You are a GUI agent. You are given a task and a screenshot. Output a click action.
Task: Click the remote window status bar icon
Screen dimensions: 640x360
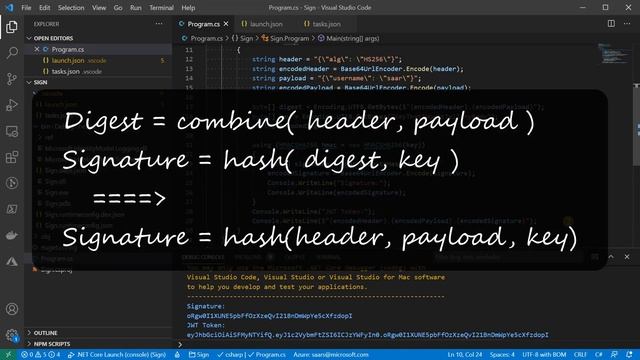pyautogui.click(x=8, y=354)
